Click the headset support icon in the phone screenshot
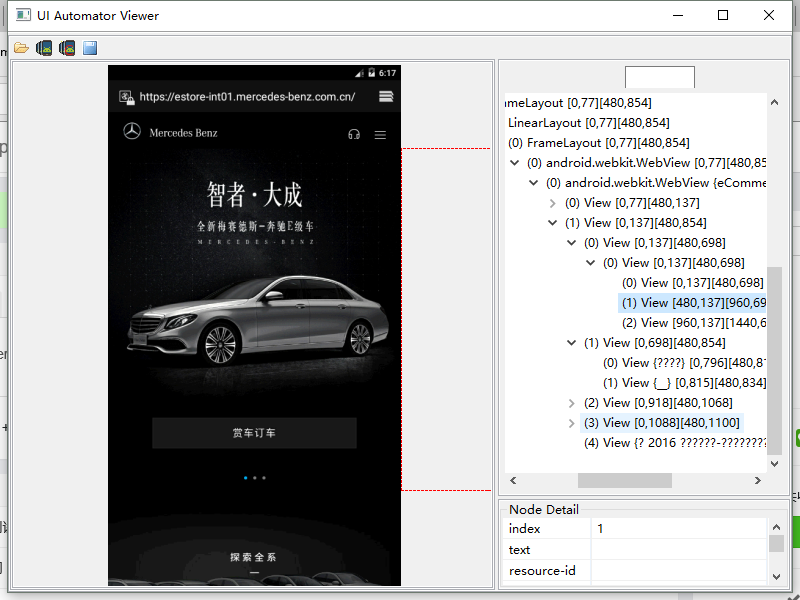Viewport: 800px width, 600px height. [x=354, y=134]
